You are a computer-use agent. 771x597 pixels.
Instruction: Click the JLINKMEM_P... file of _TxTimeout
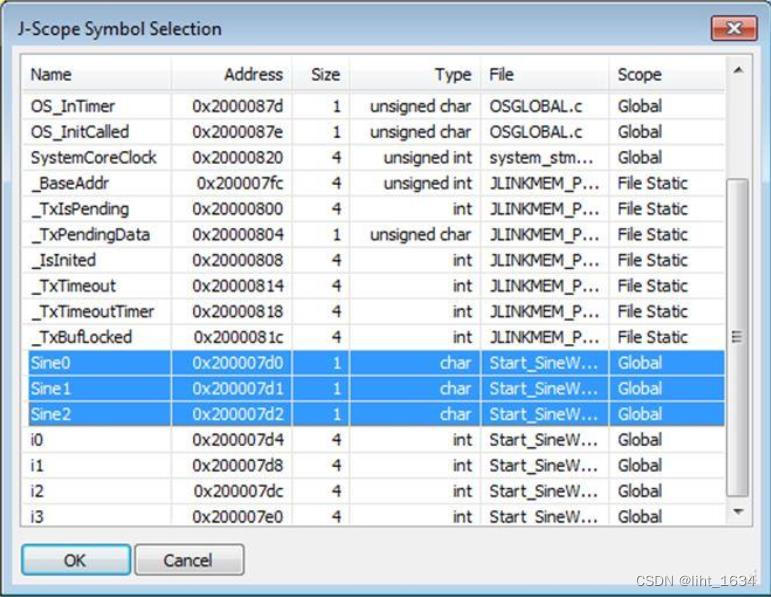(x=544, y=286)
